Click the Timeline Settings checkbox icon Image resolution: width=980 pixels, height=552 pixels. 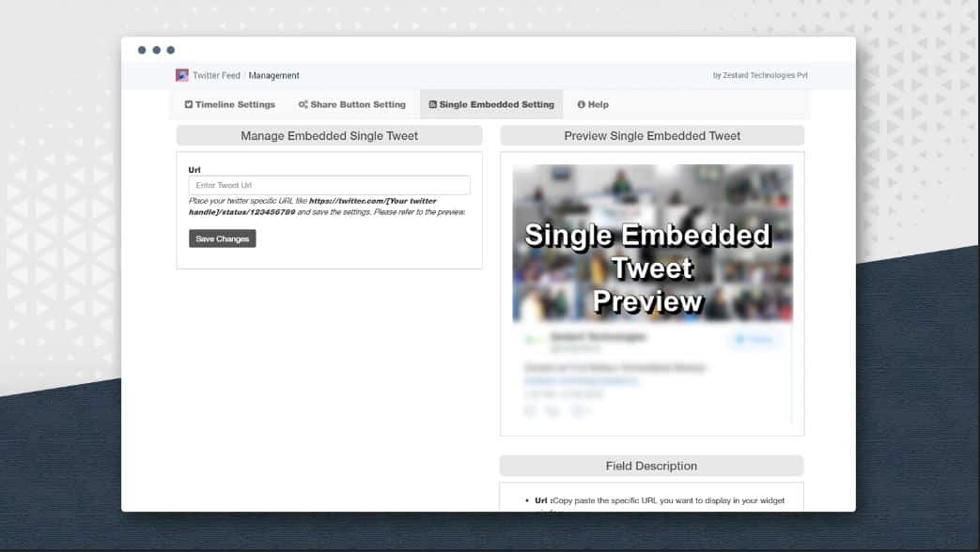189,104
